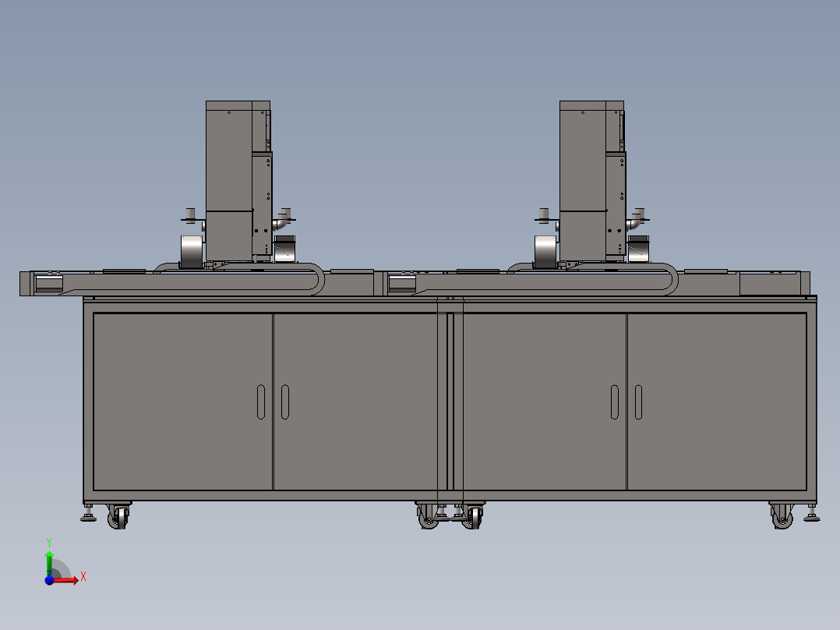Click the right end block of the conveyor rail
Image resolution: width=840 pixels, height=630 pixels.
[773, 283]
